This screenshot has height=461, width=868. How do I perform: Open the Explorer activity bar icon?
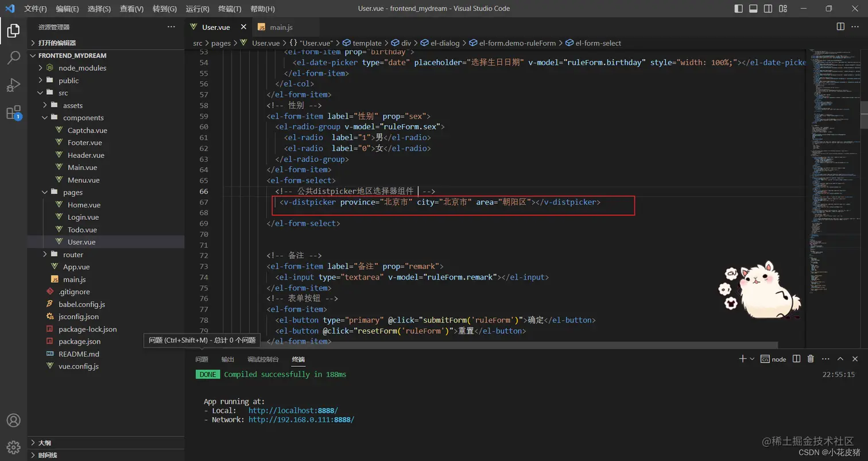[13, 30]
